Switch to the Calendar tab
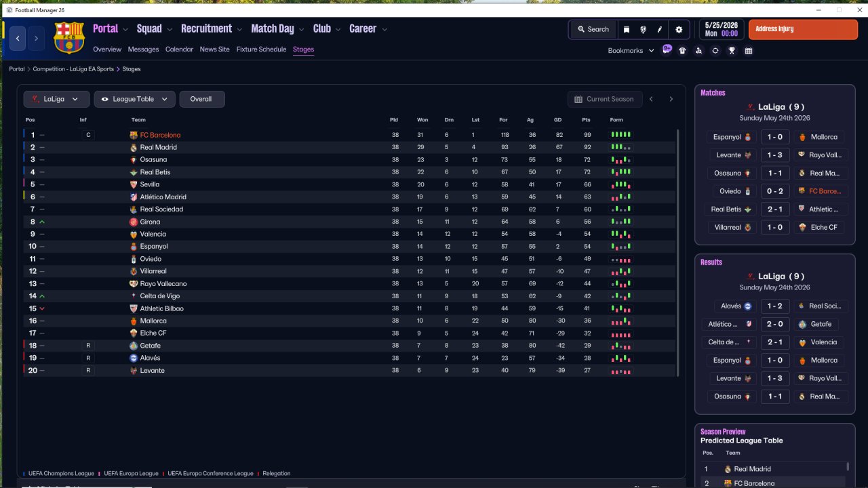The image size is (868, 488). (179, 49)
